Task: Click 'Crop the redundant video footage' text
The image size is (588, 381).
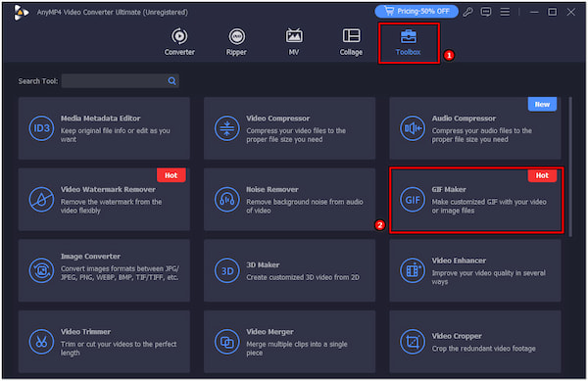Action: click(x=483, y=349)
